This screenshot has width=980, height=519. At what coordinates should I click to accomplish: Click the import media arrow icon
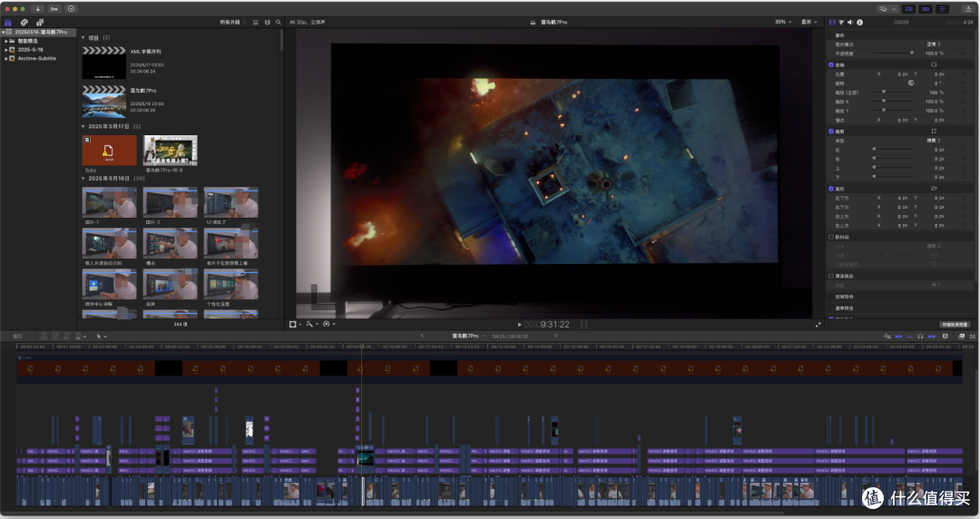pos(37,9)
